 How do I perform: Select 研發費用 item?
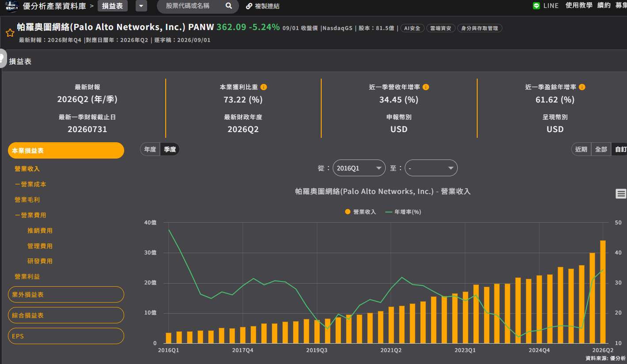[x=40, y=261]
